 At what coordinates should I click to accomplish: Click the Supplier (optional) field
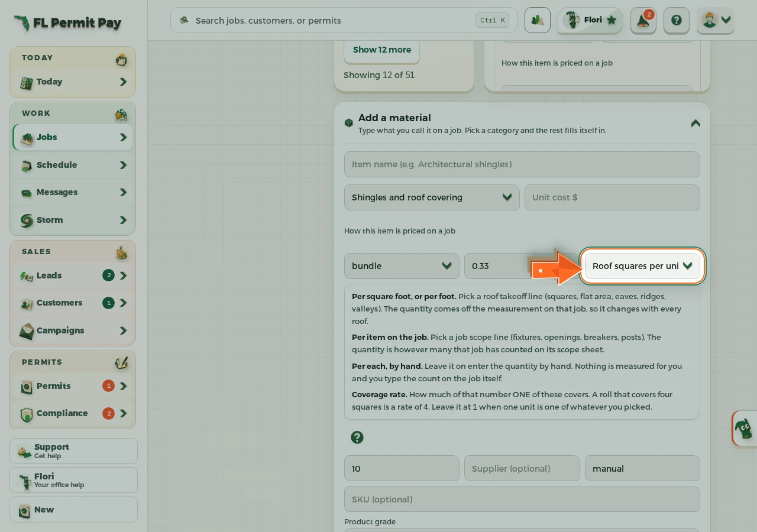(522, 468)
